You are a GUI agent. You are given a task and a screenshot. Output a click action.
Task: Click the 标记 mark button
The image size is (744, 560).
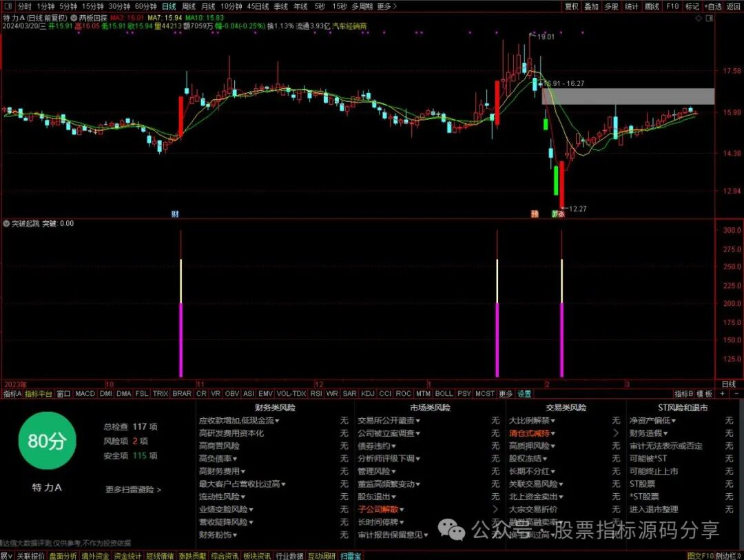(x=692, y=6)
